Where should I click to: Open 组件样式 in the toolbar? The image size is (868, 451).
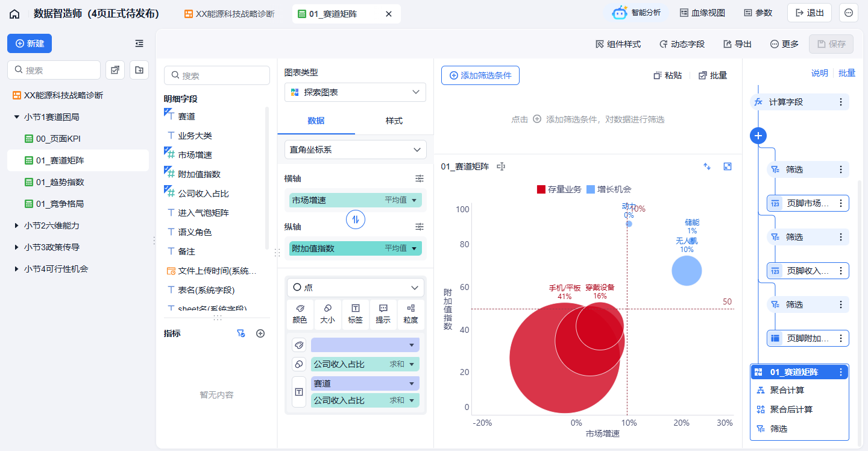[x=618, y=44]
